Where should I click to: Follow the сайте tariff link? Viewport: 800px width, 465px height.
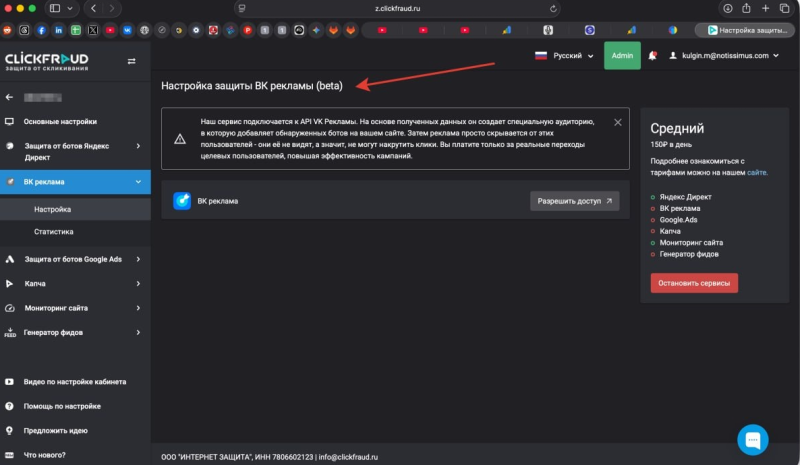(757, 173)
